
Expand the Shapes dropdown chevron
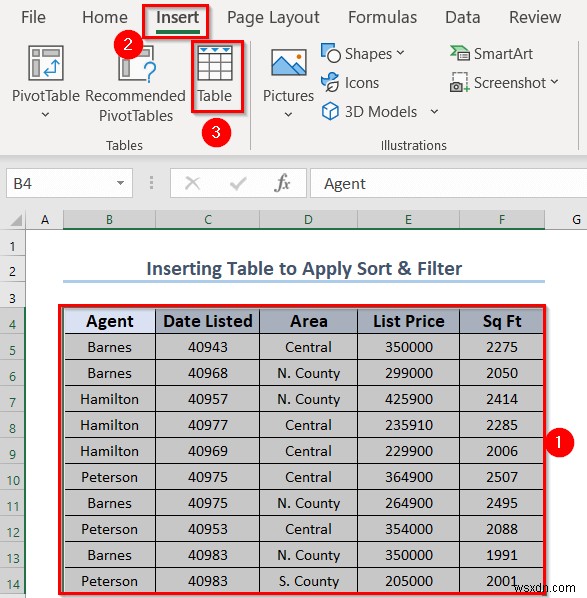[x=400, y=53]
